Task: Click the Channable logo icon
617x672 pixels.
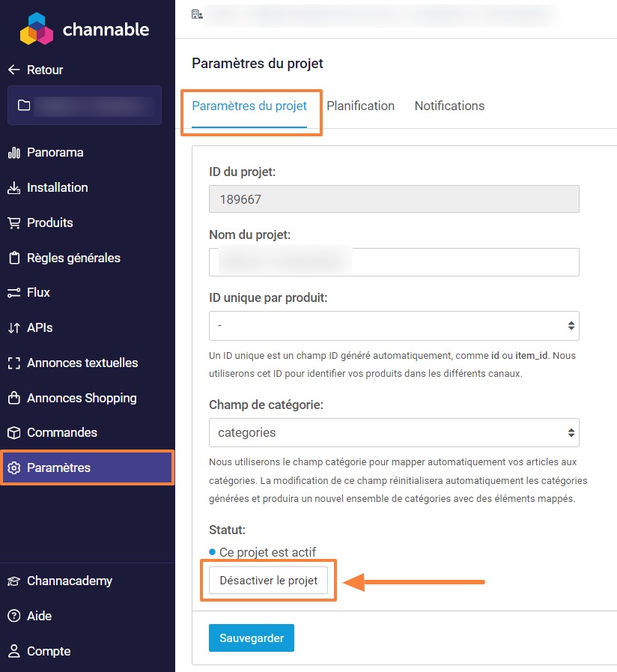Action: (x=37, y=29)
